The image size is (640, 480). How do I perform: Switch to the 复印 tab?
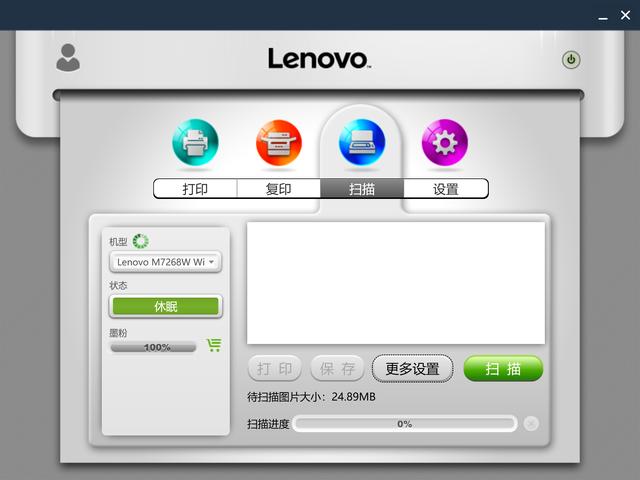(x=279, y=189)
